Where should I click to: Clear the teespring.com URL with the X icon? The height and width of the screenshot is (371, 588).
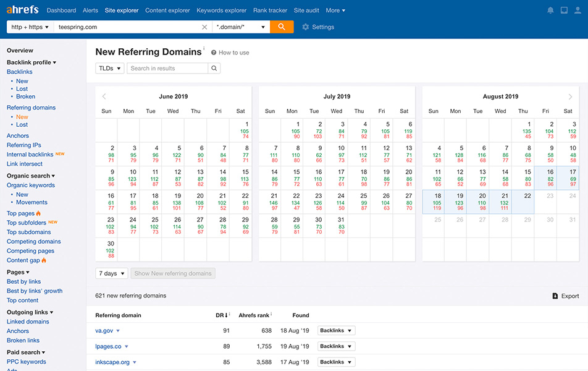tap(204, 27)
